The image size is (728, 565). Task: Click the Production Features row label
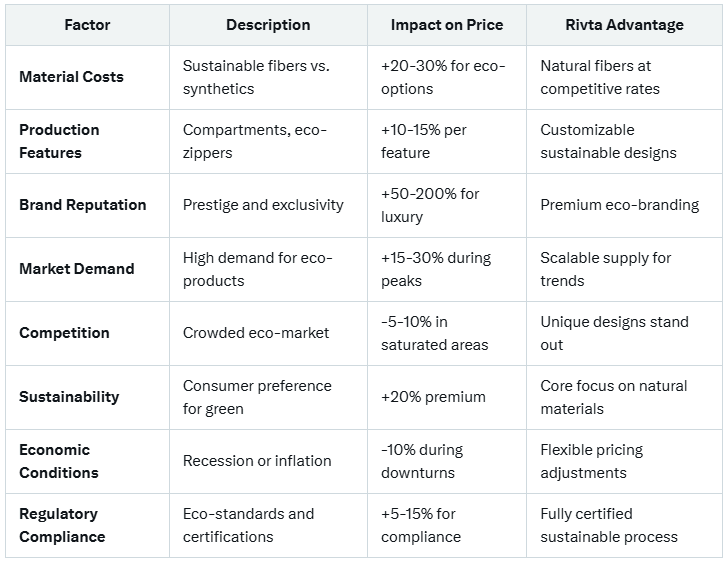[59, 141]
